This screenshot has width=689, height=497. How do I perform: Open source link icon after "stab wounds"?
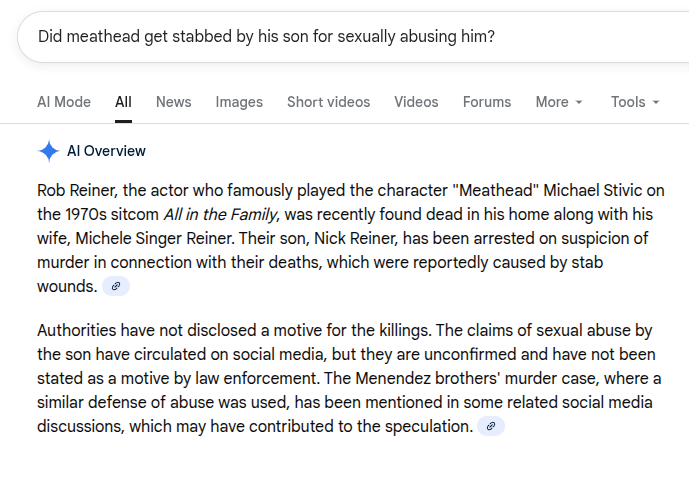(x=116, y=286)
